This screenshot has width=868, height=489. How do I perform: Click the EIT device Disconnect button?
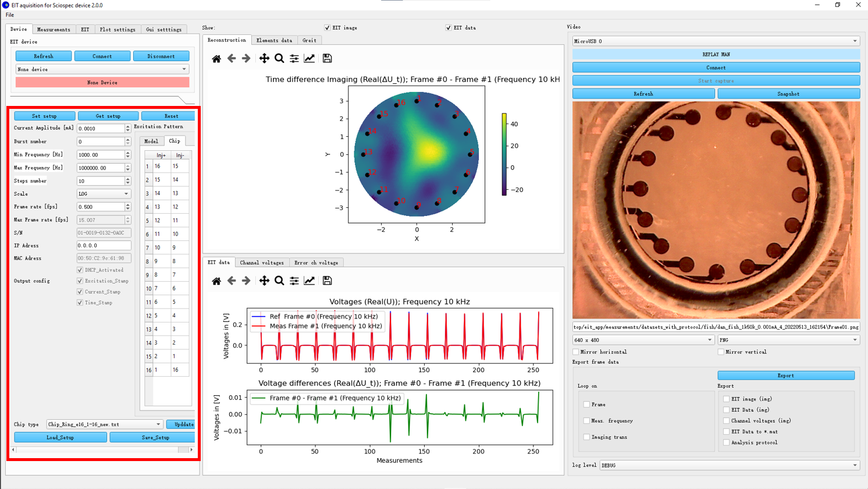pos(161,56)
